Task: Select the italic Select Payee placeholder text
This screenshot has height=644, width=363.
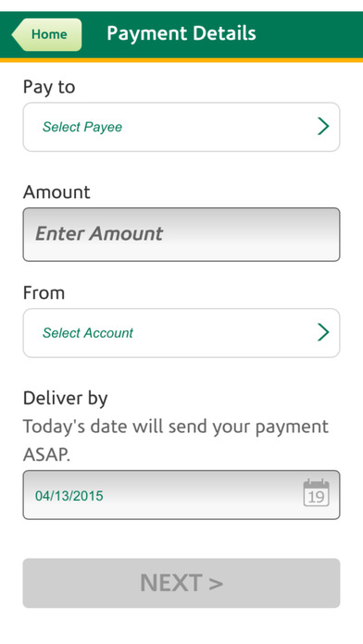Action: [x=82, y=127]
